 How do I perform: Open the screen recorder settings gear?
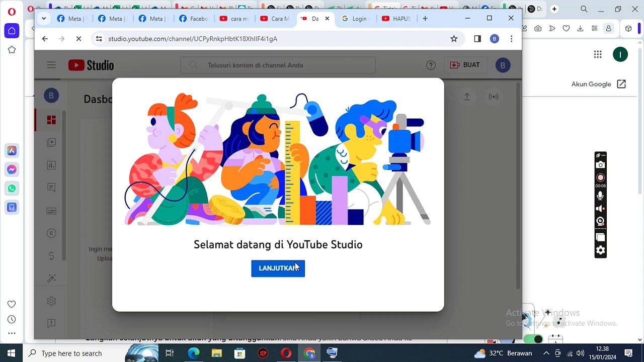point(600,250)
